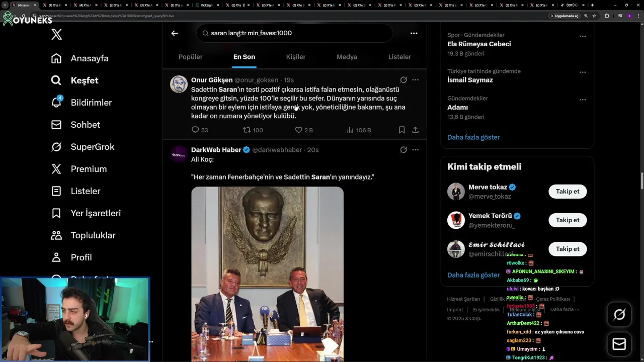Share Onur Gökşen's post
Screen dimensions: 644x362
[415, 130]
